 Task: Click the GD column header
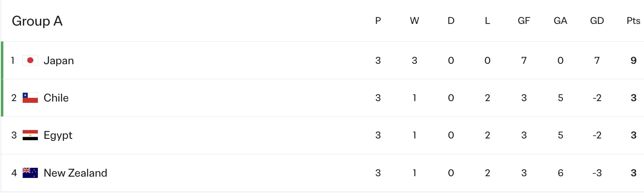pyautogui.click(x=597, y=21)
